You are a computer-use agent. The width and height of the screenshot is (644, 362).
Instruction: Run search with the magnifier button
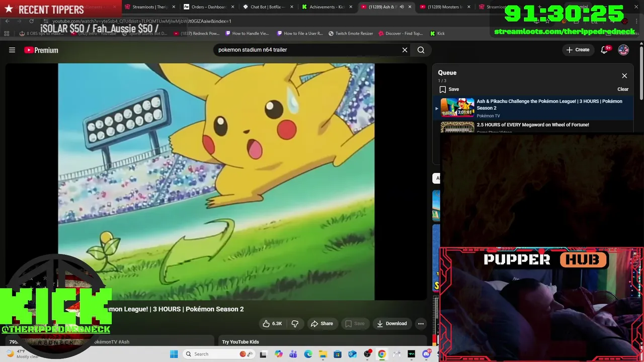pyautogui.click(x=421, y=50)
